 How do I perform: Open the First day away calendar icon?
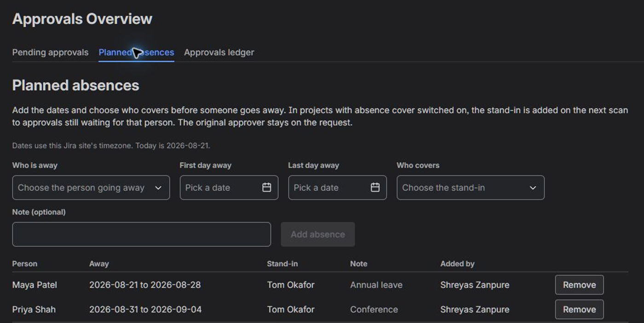point(267,187)
